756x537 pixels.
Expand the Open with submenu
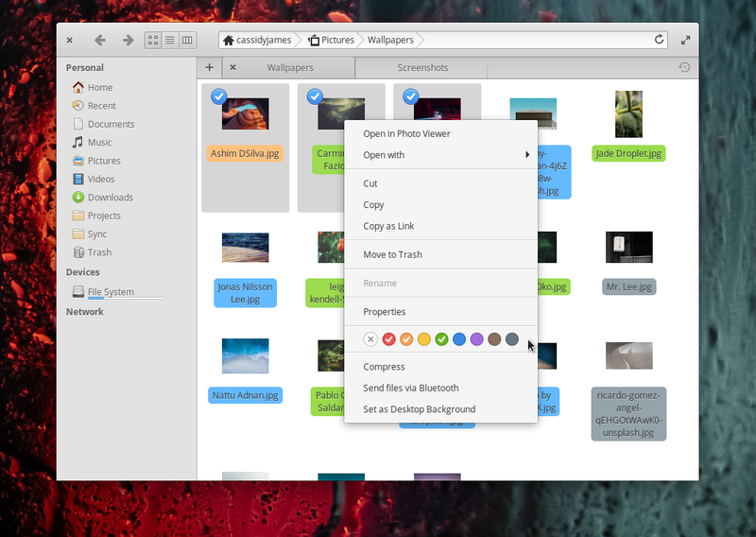pos(440,155)
